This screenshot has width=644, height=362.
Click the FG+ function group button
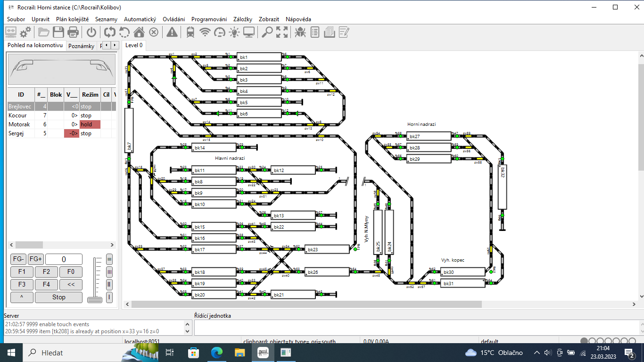[35, 259]
